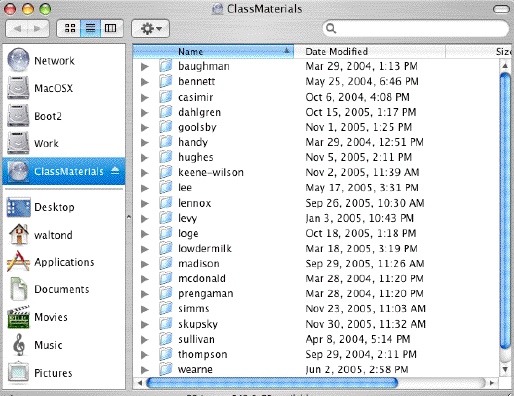Screen dimensions: 514x396
Task: Click the scroll down arrow
Action: point(505,369)
